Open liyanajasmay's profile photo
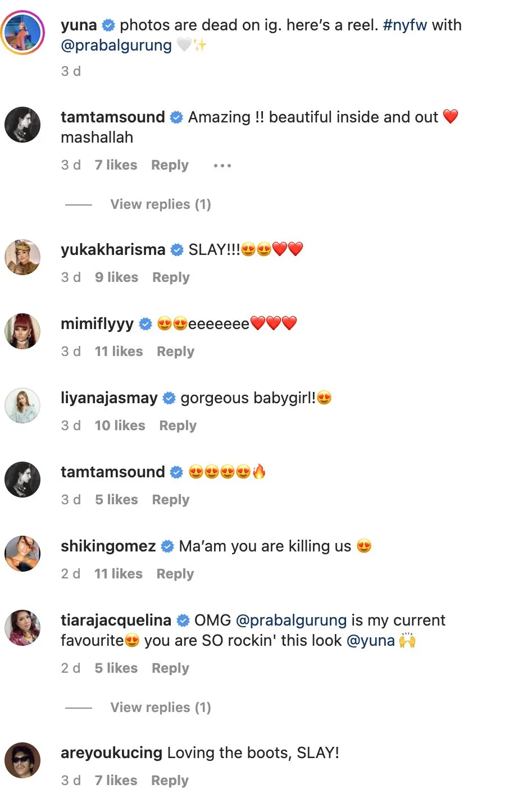The height and width of the screenshot is (812, 518). [22, 405]
